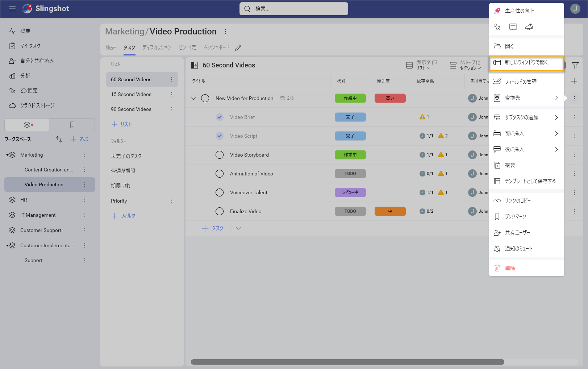Screen dimensions: 588x369
Task: Collapse the New Video for Production subtasks
Action: (x=193, y=98)
